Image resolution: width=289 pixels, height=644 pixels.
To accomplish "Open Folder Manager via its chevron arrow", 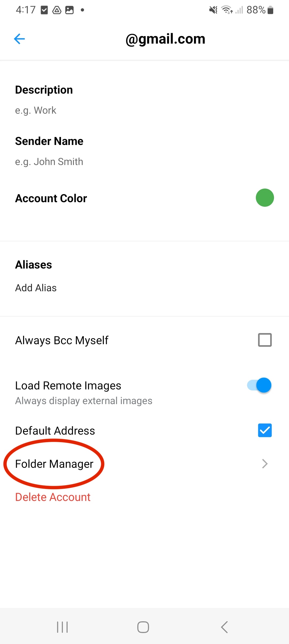I will (265, 464).
